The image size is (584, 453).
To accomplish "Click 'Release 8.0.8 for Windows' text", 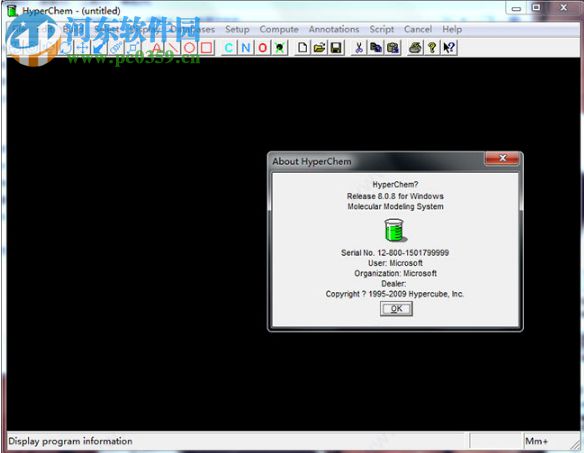I will click(x=395, y=196).
